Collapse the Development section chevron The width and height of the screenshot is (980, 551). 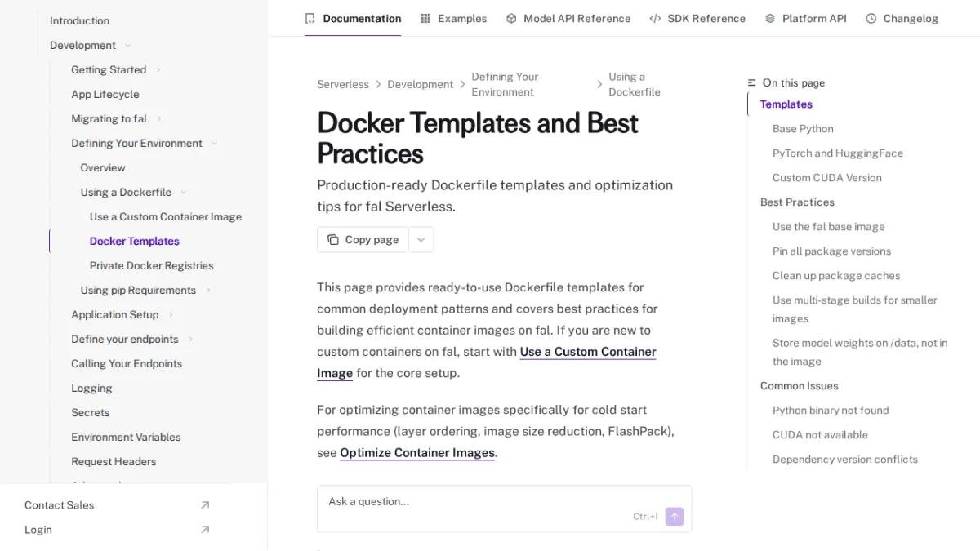(x=127, y=46)
